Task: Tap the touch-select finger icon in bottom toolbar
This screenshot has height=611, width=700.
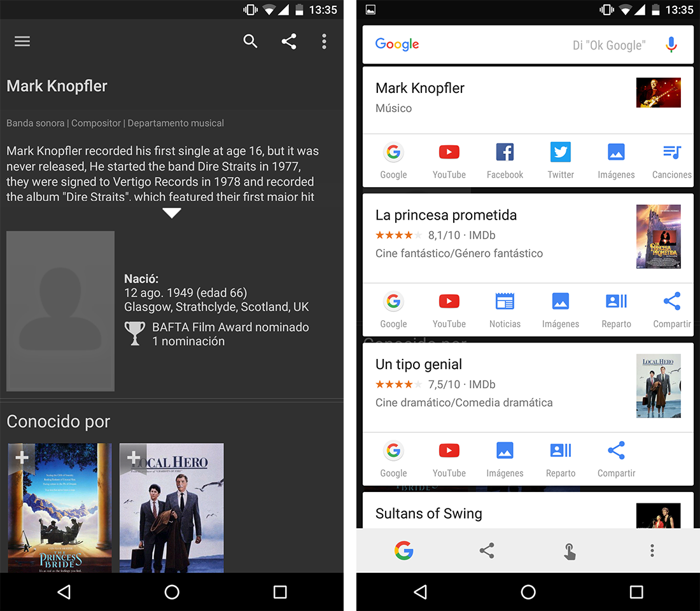Action: tap(569, 551)
